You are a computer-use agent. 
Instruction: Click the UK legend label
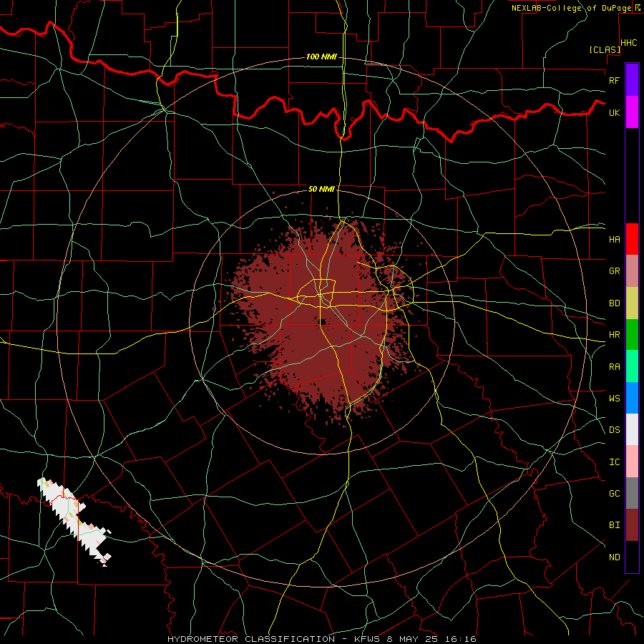click(614, 112)
